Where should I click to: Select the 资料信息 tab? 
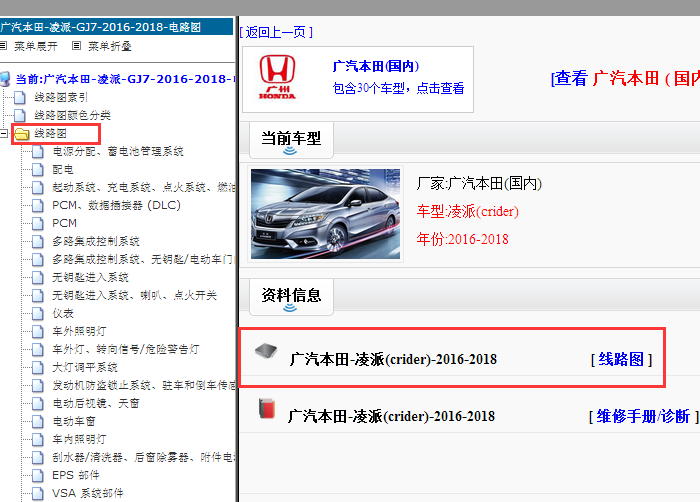click(x=291, y=297)
